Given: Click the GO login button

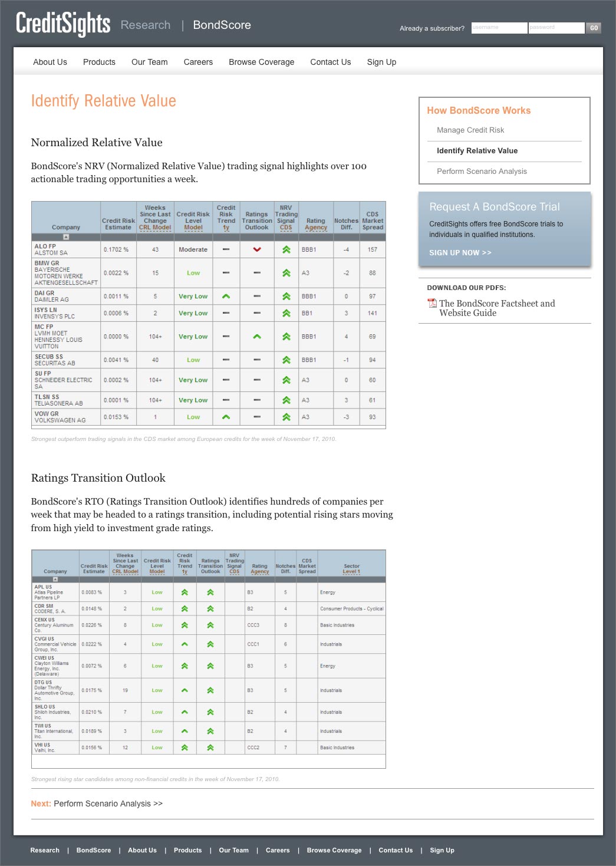Looking at the screenshot, I should click(x=594, y=28).
